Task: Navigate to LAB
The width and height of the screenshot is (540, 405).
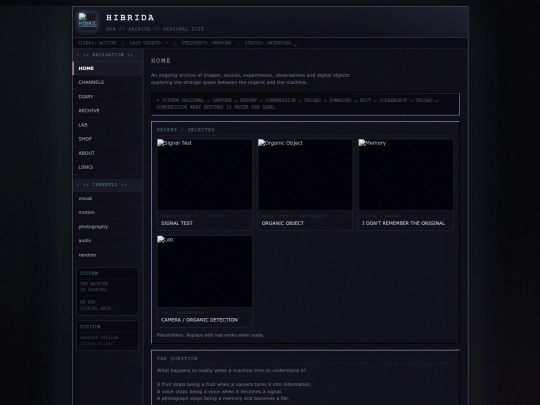Action: pos(108,125)
